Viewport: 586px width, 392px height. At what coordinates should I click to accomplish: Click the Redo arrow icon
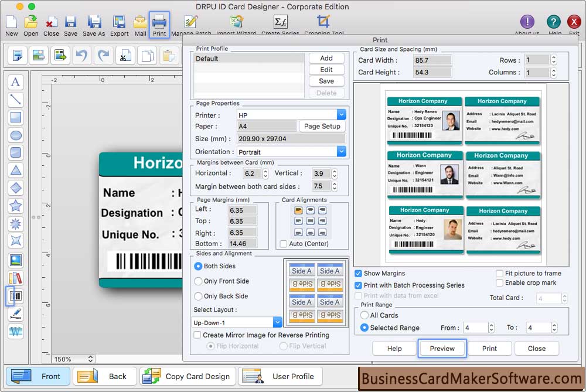pyautogui.click(x=103, y=56)
